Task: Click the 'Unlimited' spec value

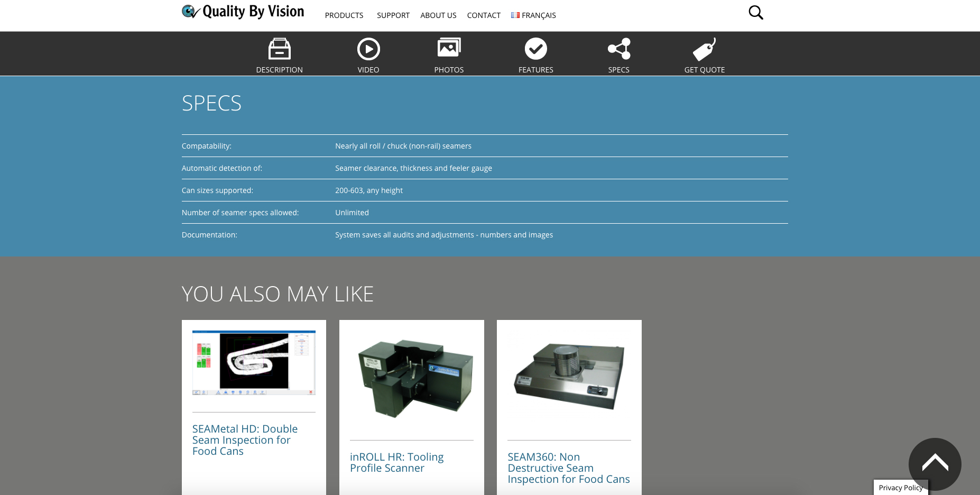Action: pos(352,213)
